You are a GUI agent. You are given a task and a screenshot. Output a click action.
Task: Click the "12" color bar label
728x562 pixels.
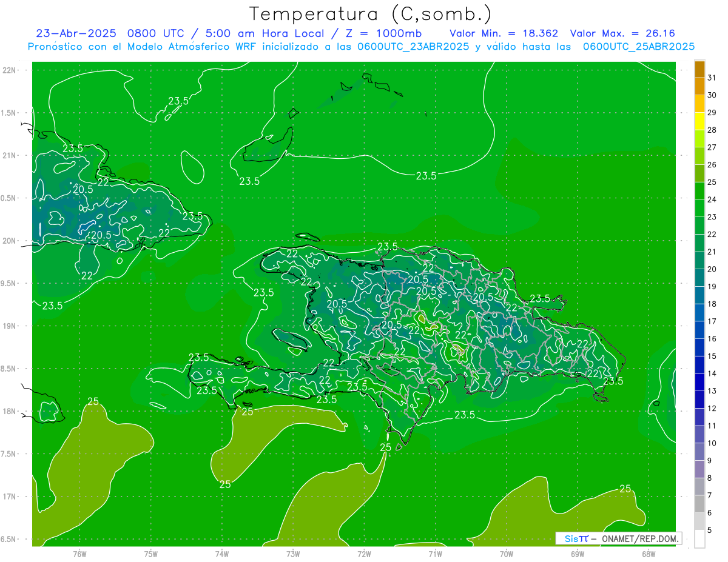point(712,409)
